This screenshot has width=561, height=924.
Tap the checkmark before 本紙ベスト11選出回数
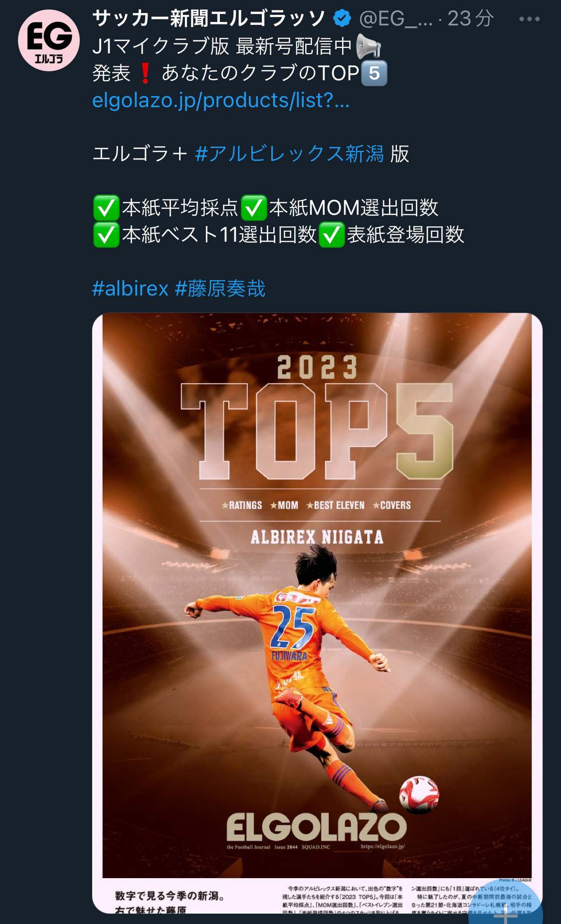pos(106,235)
